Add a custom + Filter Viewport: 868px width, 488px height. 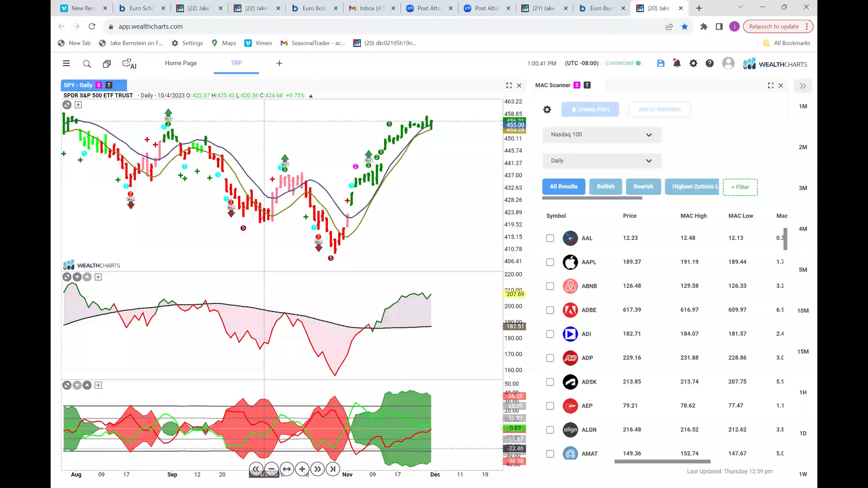pos(740,187)
